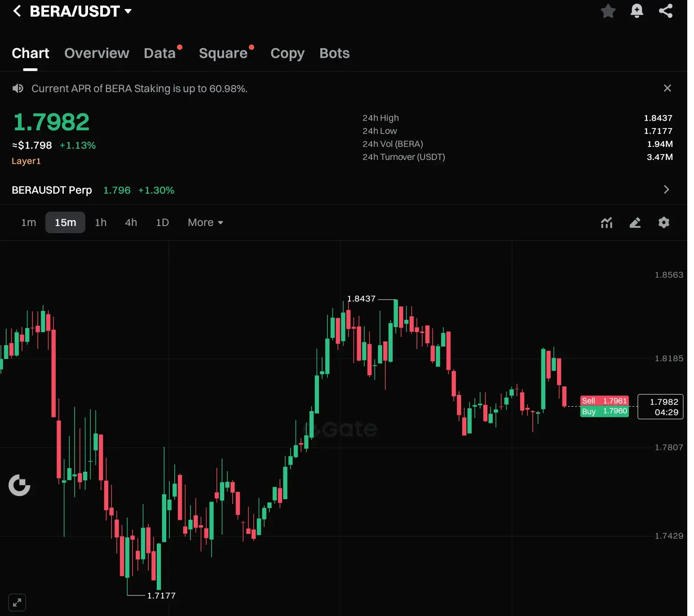Viewport: 694px width, 616px height.
Task: Expand chart to fullscreen
Action: (17, 603)
